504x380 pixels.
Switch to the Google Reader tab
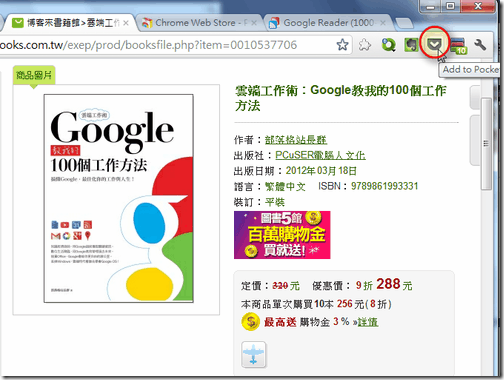[x=328, y=23]
